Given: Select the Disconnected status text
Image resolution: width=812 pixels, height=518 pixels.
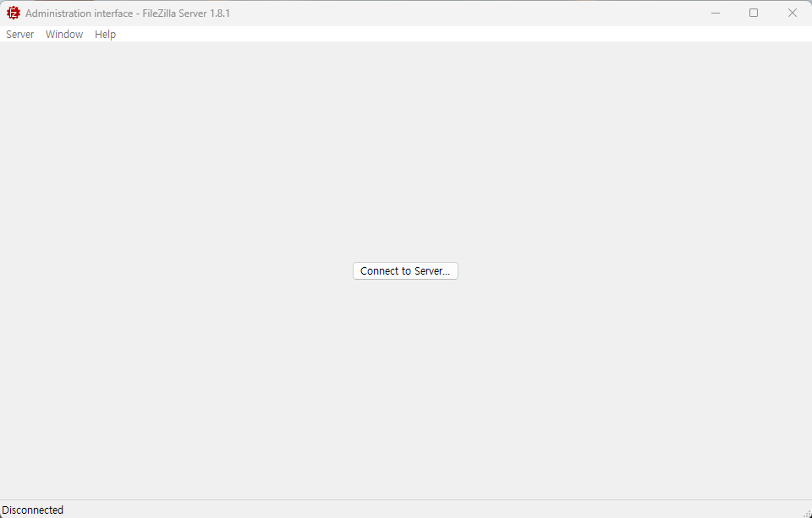Looking at the screenshot, I should (x=33, y=510).
